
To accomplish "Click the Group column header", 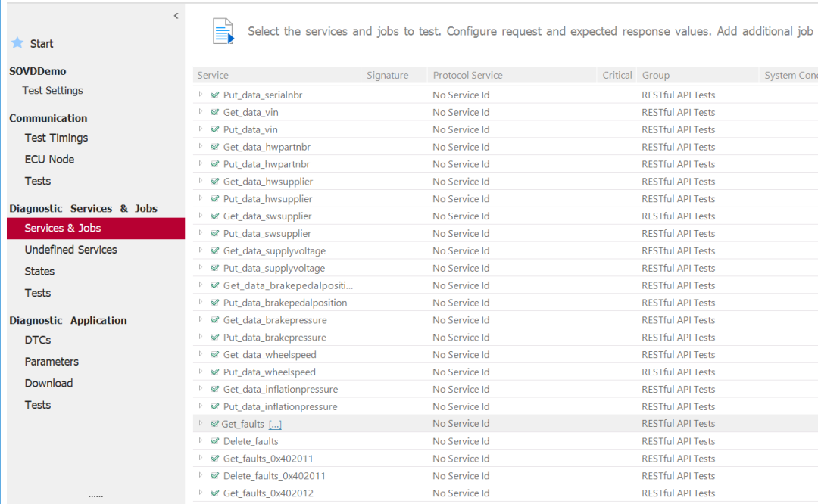I will point(655,75).
